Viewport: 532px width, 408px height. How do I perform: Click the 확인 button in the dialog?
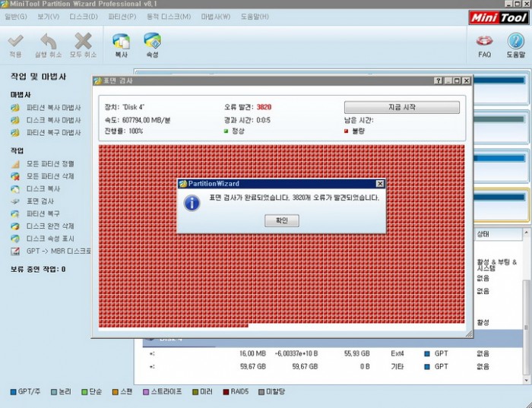pyautogui.click(x=282, y=221)
